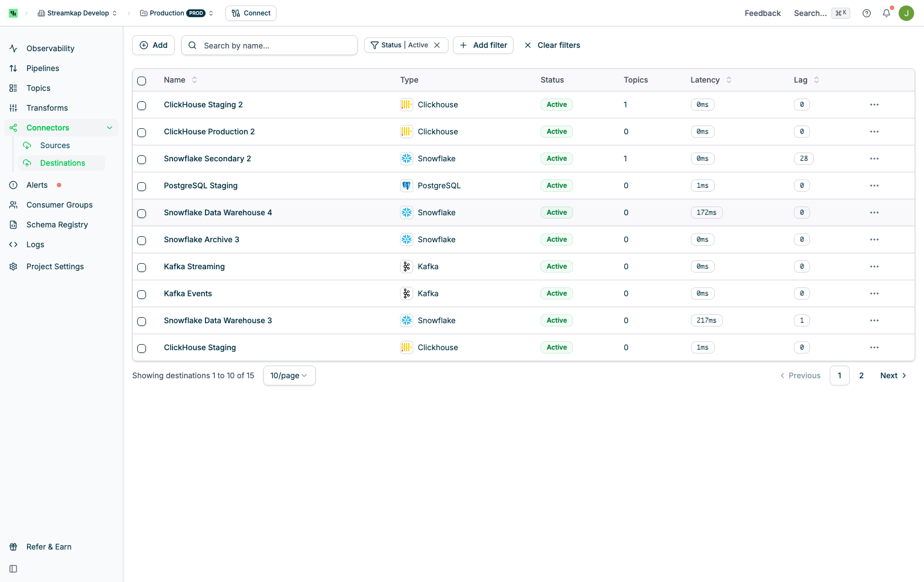Open actions menu for Snowflake Archive 3
This screenshot has height=582, width=924.
874,240
